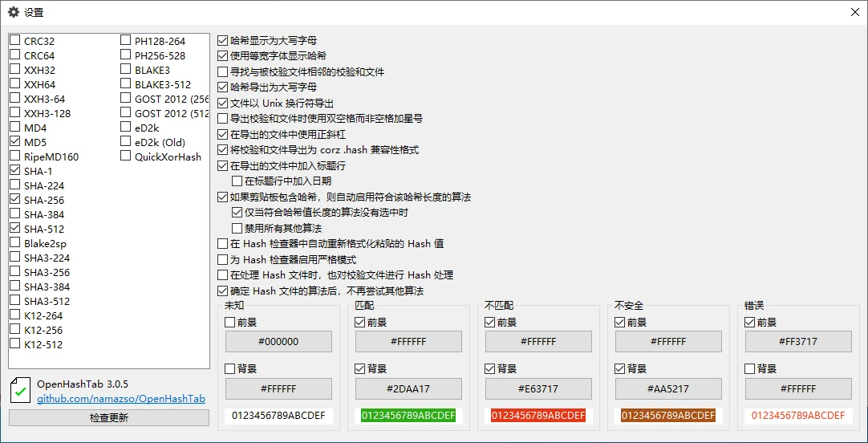The width and height of the screenshot is (868, 443).
Task: Enable 未知 foreground color checkbox
Action: click(x=230, y=323)
